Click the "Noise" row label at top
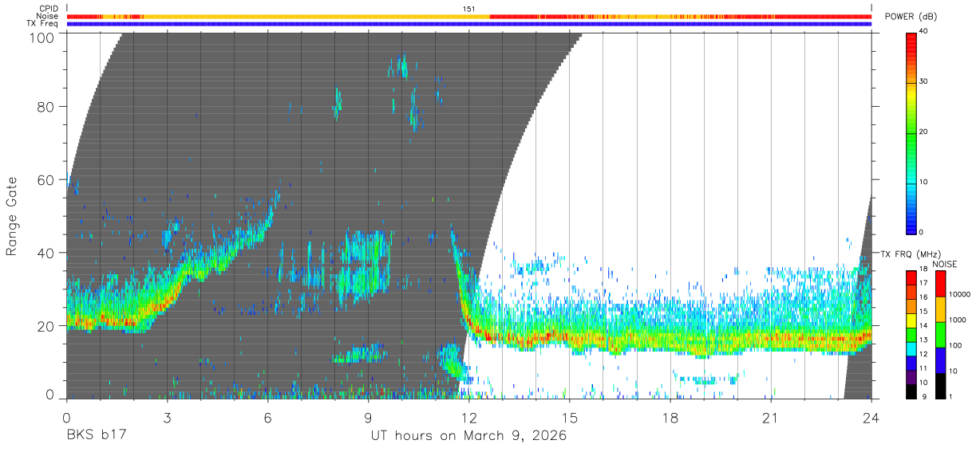980x452 pixels. (x=48, y=16)
